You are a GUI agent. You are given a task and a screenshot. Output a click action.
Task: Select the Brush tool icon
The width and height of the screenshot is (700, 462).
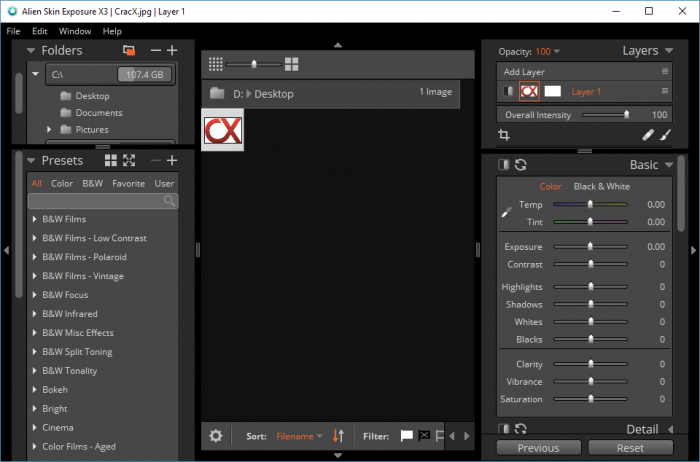[x=665, y=134]
